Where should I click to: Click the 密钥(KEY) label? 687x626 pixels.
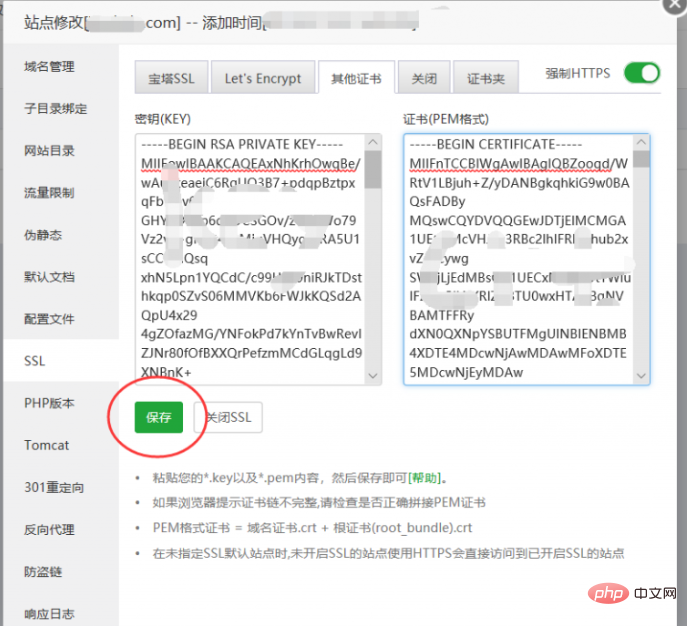click(x=163, y=119)
